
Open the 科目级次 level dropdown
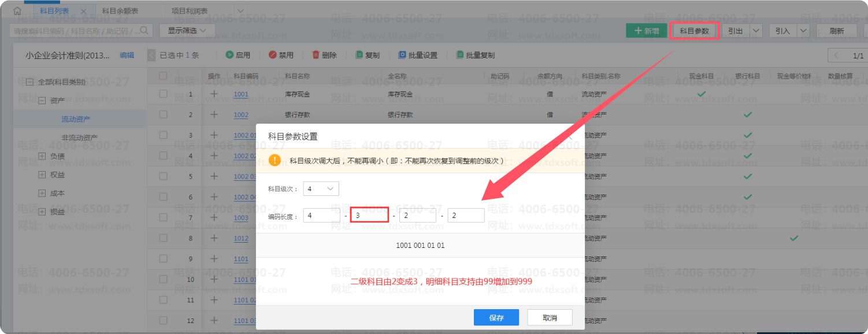(321, 189)
